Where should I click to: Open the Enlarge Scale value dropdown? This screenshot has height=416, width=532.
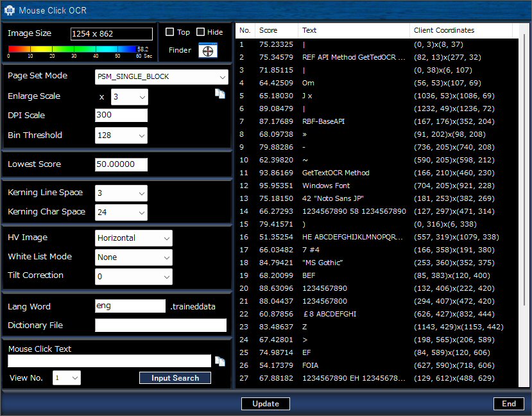coord(130,96)
